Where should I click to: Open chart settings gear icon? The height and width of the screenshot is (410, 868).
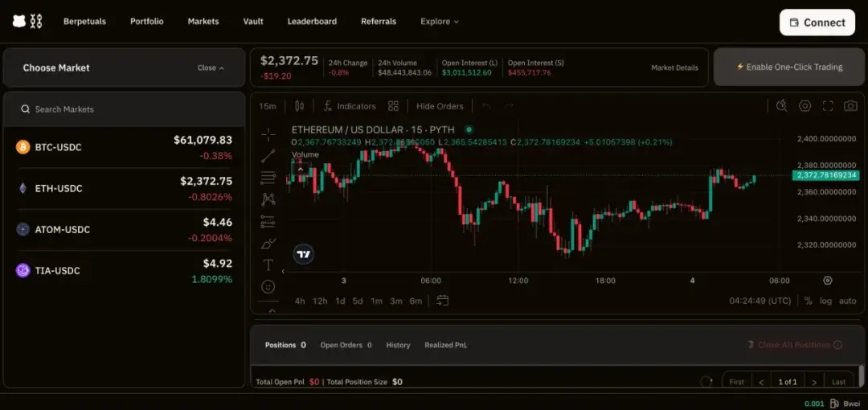[805, 106]
